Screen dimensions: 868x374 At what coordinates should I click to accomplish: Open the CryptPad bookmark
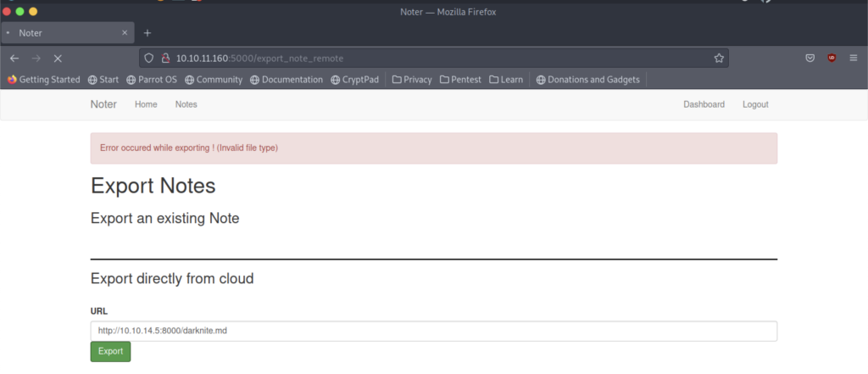[355, 80]
